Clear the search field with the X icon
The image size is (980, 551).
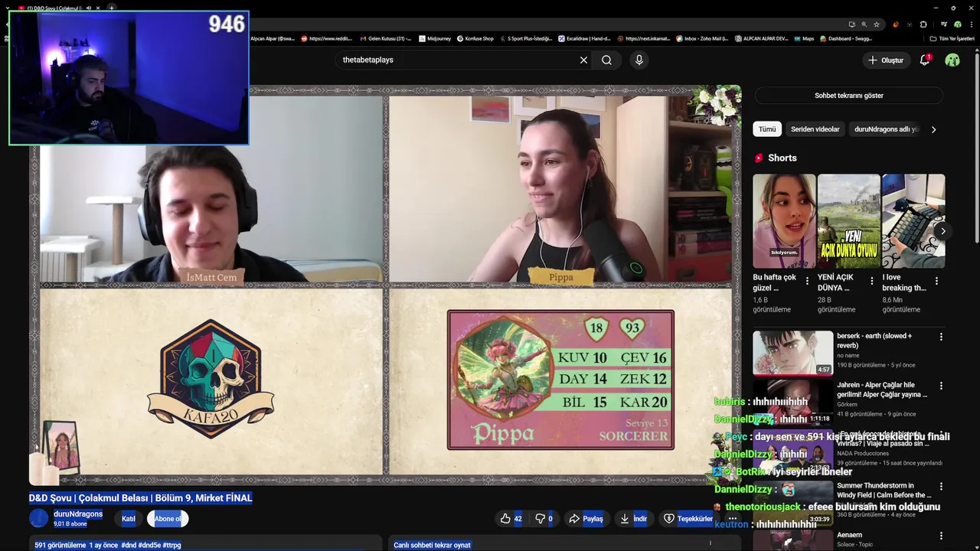[x=583, y=60]
